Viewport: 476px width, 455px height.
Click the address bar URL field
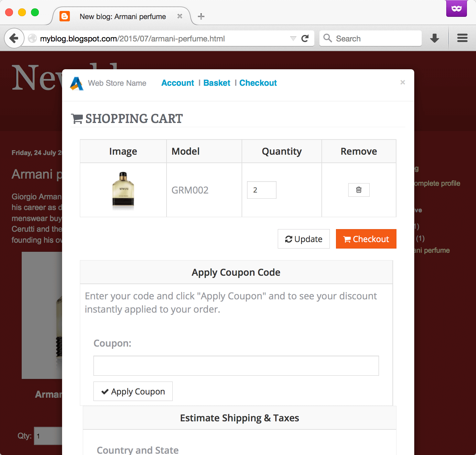click(168, 39)
